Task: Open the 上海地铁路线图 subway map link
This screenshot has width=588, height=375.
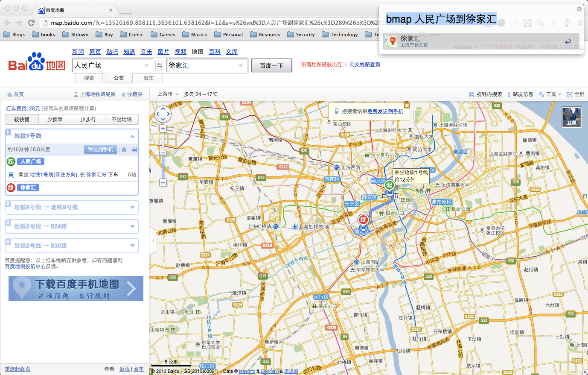Action: click(x=94, y=94)
